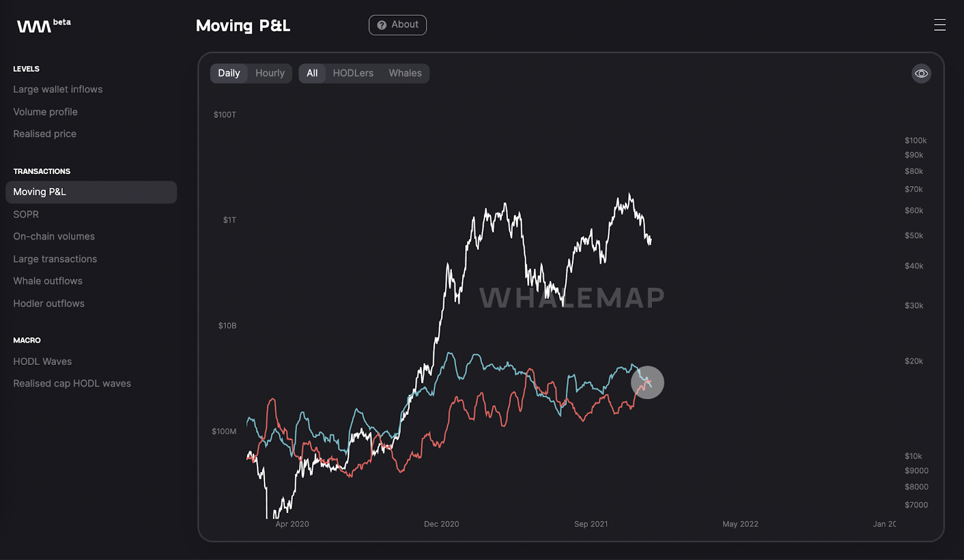Image resolution: width=964 pixels, height=560 pixels.
Task: Open the SOPR view
Action: tap(26, 214)
